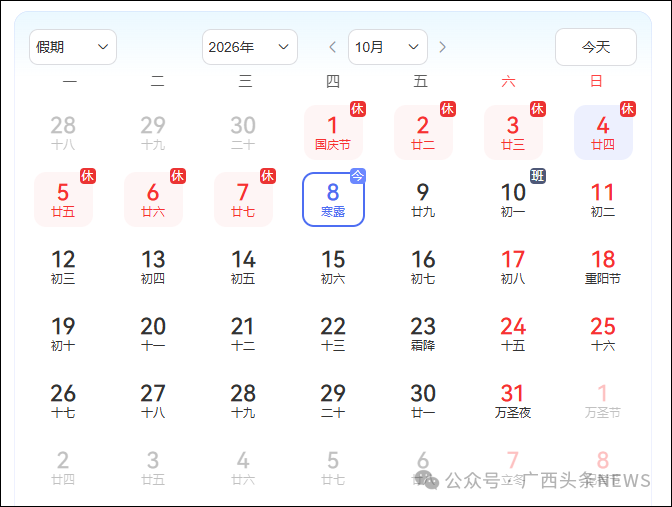672x507 pixels.
Task: Select greyed November 1 万圣节
Action: (603, 400)
